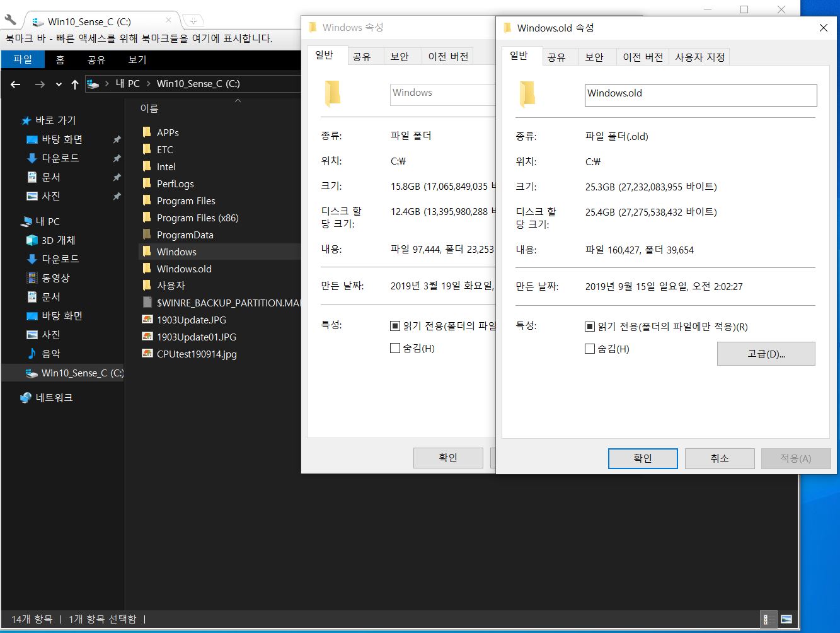Click 취소 in Windows.old 속성 dialog
840x633 pixels.
(720, 458)
